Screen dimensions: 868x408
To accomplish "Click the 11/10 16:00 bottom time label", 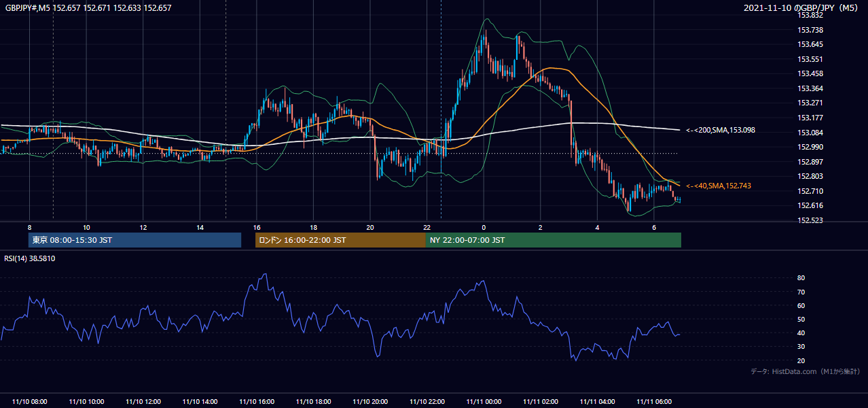I will (x=257, y=402).
